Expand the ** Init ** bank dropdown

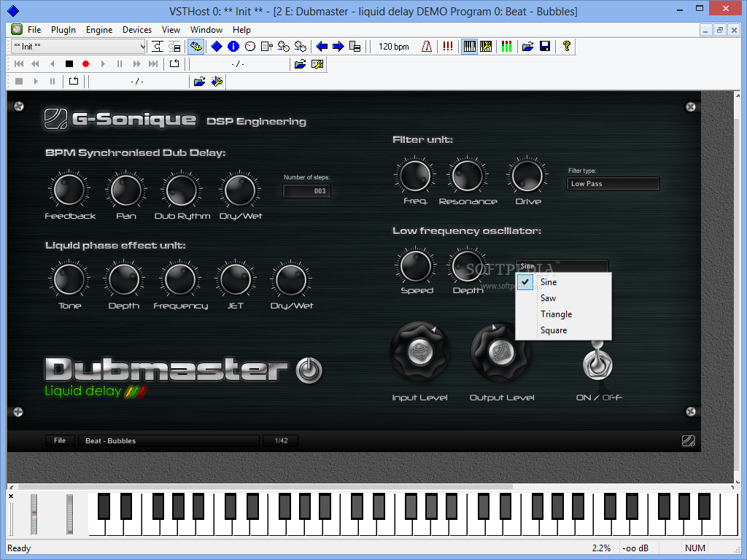tap(142, 46)
